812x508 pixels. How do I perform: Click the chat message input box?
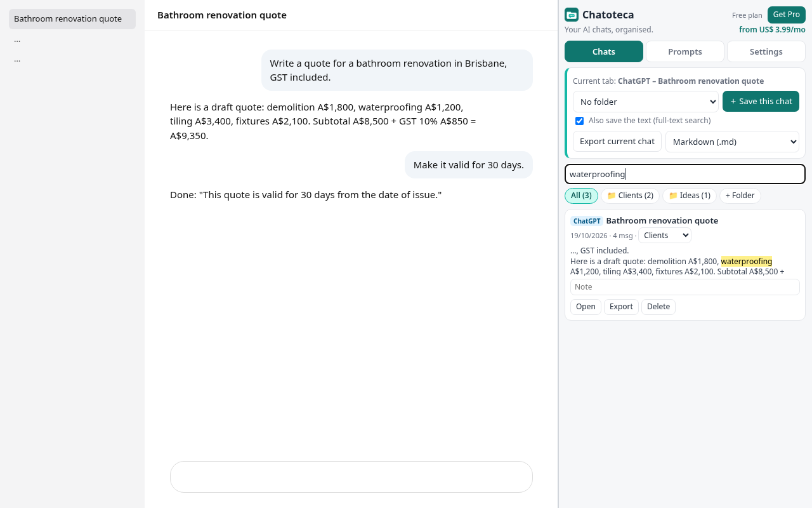pos(351,477)
